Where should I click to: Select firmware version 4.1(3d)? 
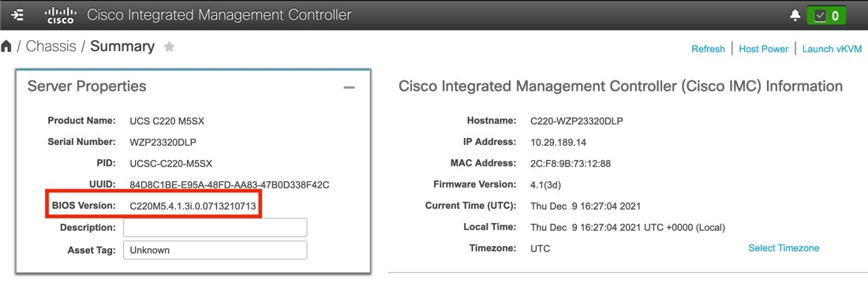click(545, 184)
